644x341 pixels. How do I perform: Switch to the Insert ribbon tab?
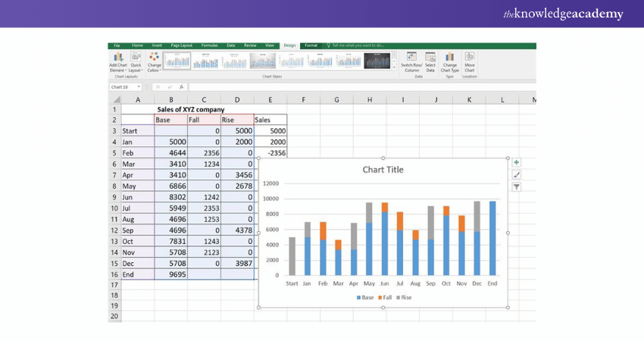tap(157, 45)
